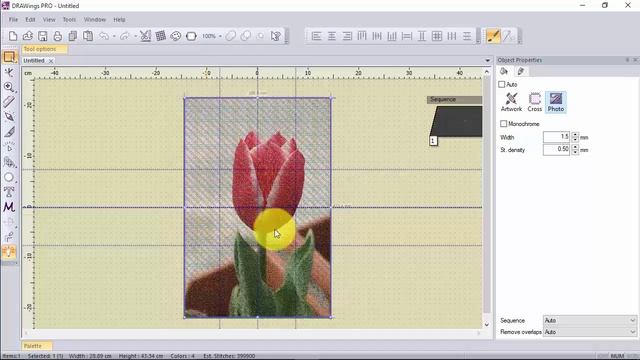Click the vertical scrollbar up arrow

(x=487, y=71)
